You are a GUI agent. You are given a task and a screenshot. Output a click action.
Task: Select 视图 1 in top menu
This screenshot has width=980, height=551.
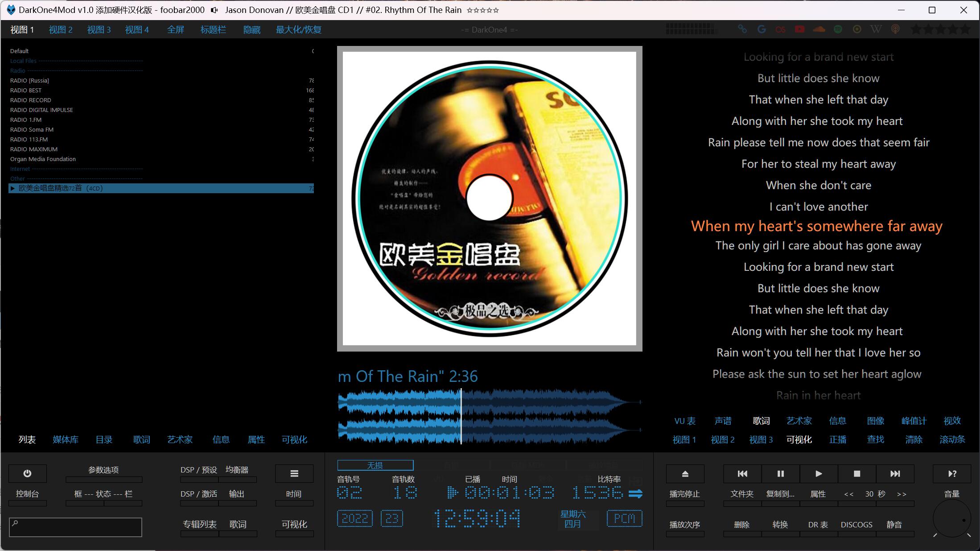click(22, 29)
